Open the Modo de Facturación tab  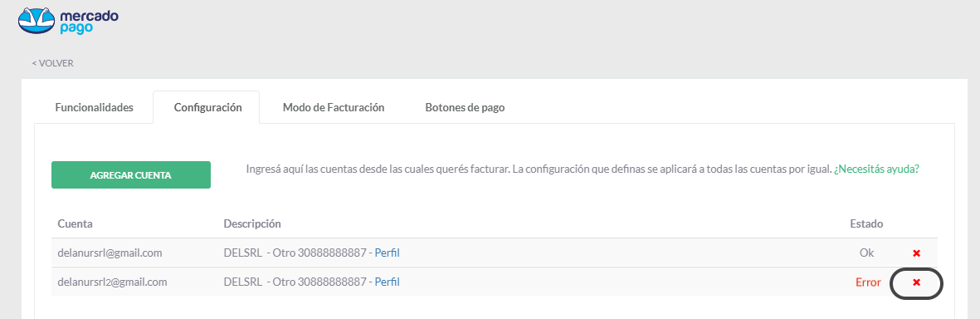[333, 108]
